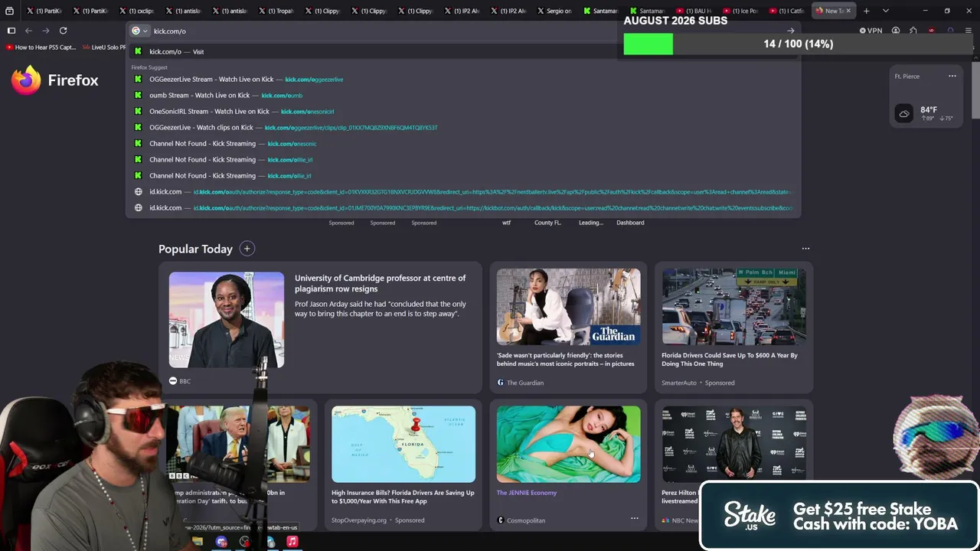Add topics with Popular Today plus button
The width and height of the screenshot is (980, 551).
coord(247,249)
